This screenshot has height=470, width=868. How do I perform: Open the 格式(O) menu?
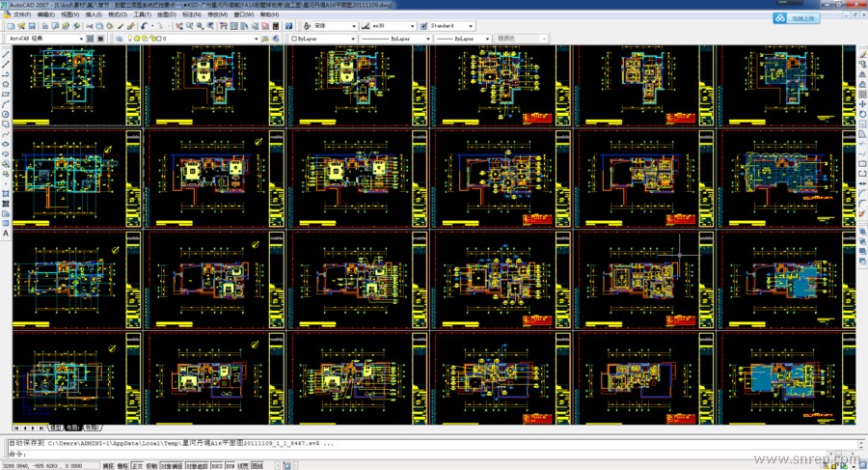[118, 15]
